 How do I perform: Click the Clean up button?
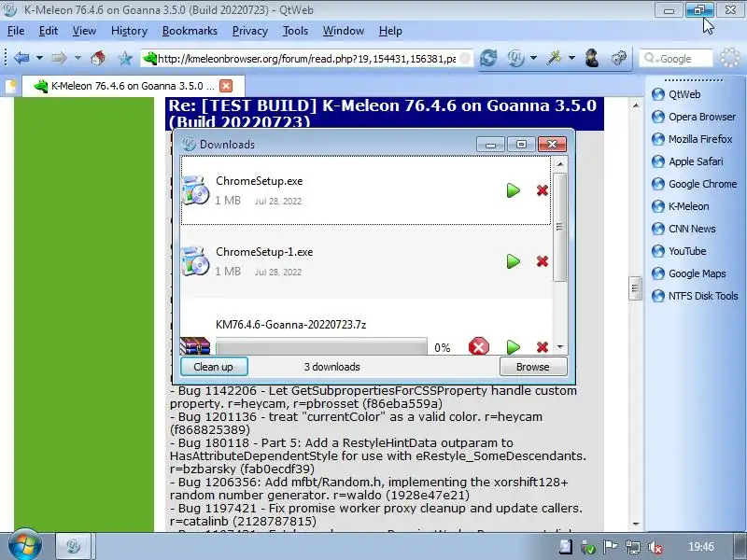coord(214,367)
